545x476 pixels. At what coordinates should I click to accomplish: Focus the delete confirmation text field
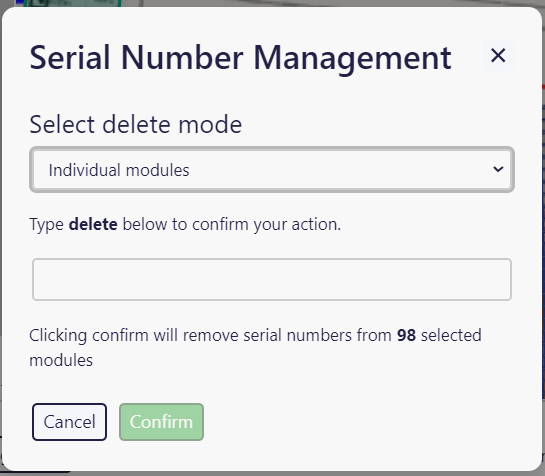point(272,279)
